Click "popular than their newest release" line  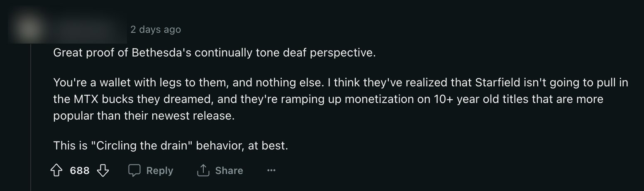coord(144,115)
